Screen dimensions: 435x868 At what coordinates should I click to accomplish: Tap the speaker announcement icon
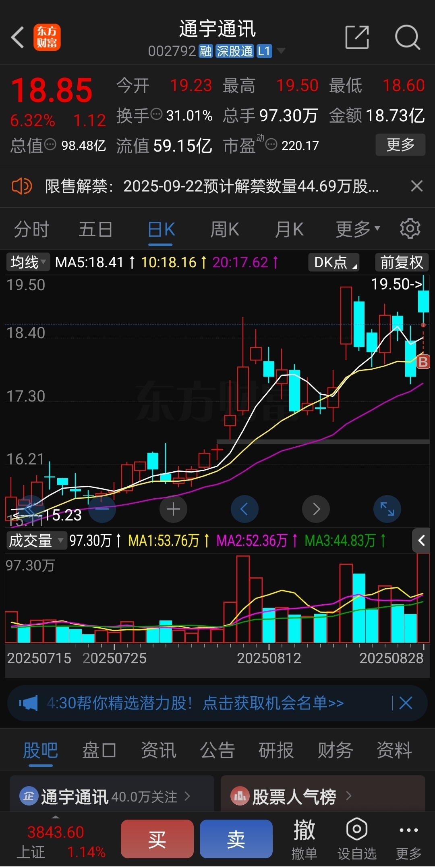pos(21,186)
